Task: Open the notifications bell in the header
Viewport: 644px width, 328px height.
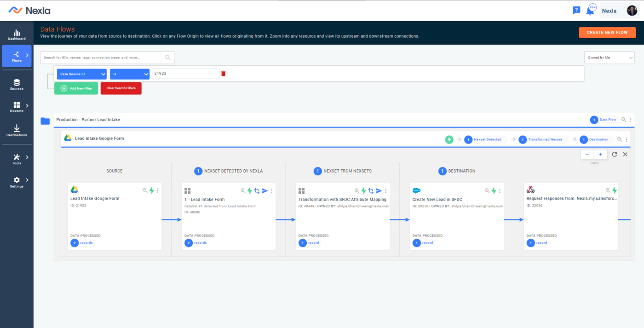Action: (592, 9)
